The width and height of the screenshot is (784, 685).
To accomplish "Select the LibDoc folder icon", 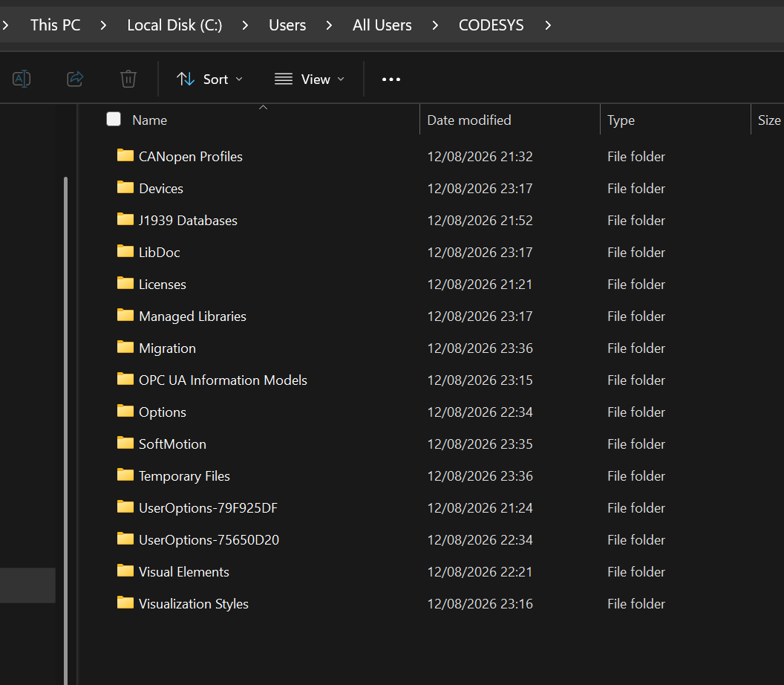I will tap(125, 252).
